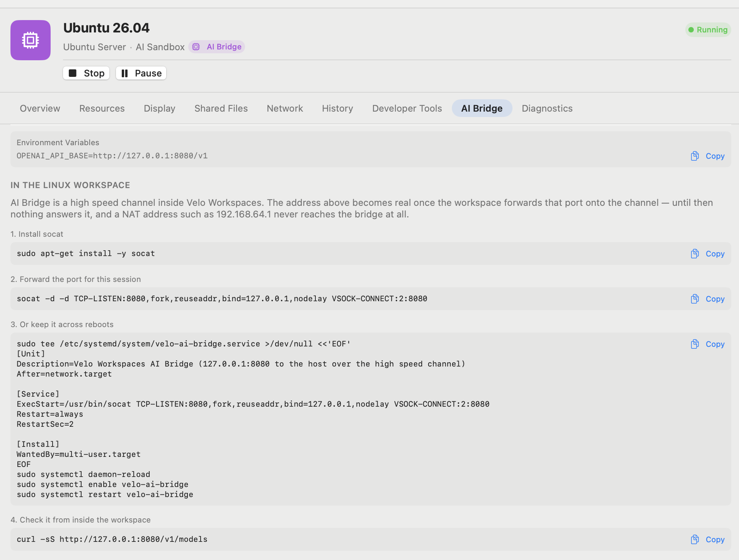Image resolution: width=739 pixels, height=560 pixels.
Task: Copy the curl check command
Action: pyautogui.click(x=708, y=540)
